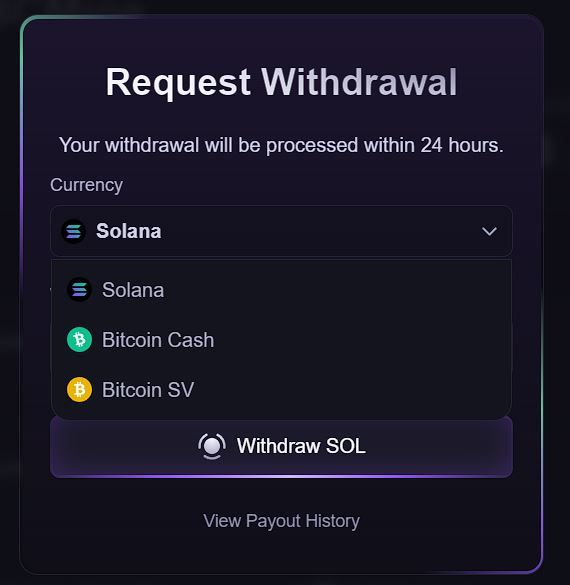Click the Withdraw SOL button
Screen dimensions: 570x585
pos(281,447)
